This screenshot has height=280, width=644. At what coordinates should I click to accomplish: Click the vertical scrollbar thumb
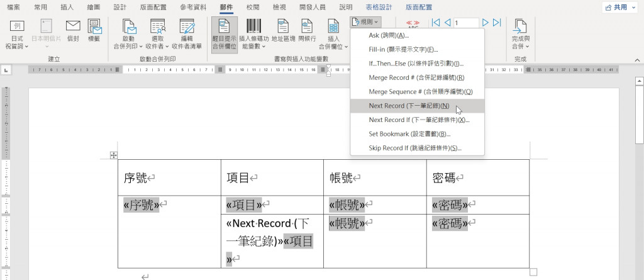[x=639, y=115]
